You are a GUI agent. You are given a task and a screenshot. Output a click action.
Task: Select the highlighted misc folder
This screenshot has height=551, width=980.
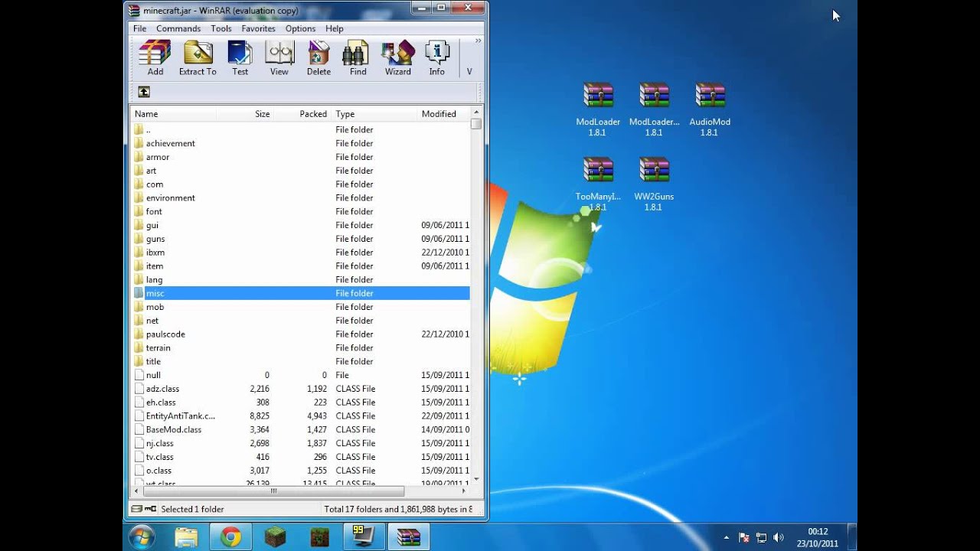(x=300, y=293)
